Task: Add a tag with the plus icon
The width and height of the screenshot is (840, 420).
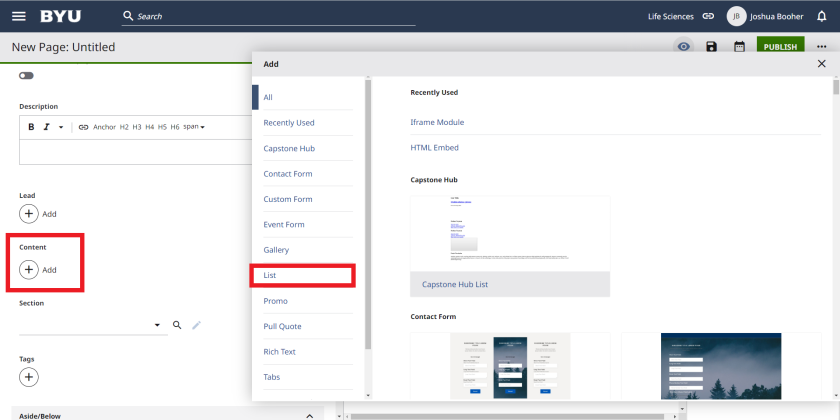Action: tap(29, 377)
